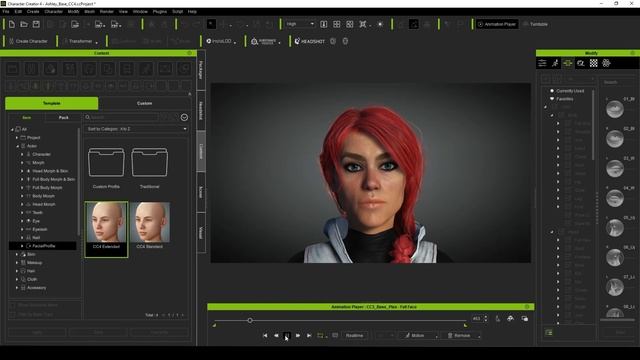Viewport: 640px width, 360px height.
Task: Click the Create Character button
Action: (x=28, y=41)
